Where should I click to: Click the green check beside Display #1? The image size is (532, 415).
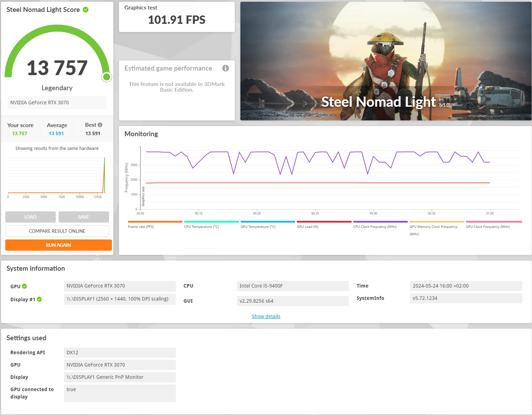pos(39,299)
